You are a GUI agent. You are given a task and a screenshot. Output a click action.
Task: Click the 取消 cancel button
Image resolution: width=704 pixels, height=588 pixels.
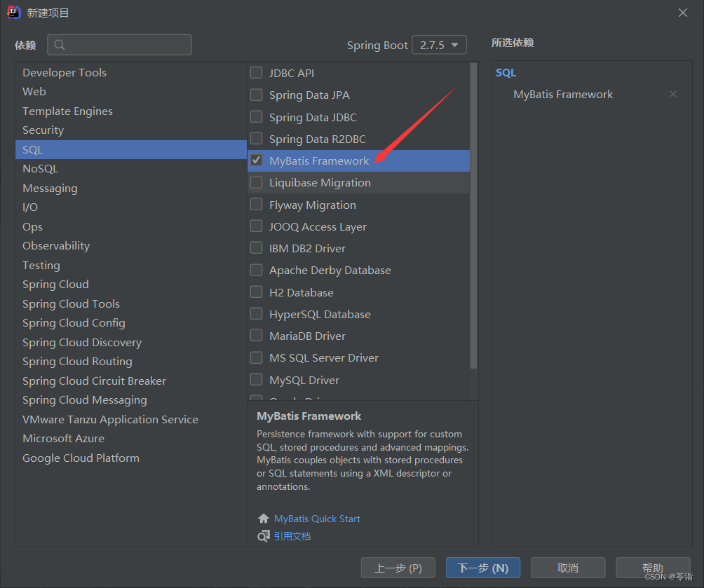pos(568,568)
